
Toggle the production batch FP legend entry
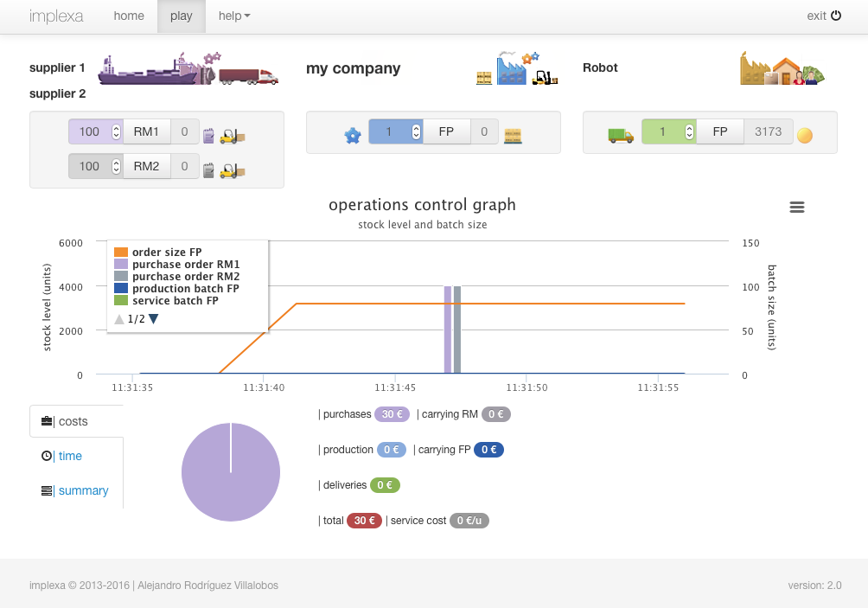coord(185,289)
